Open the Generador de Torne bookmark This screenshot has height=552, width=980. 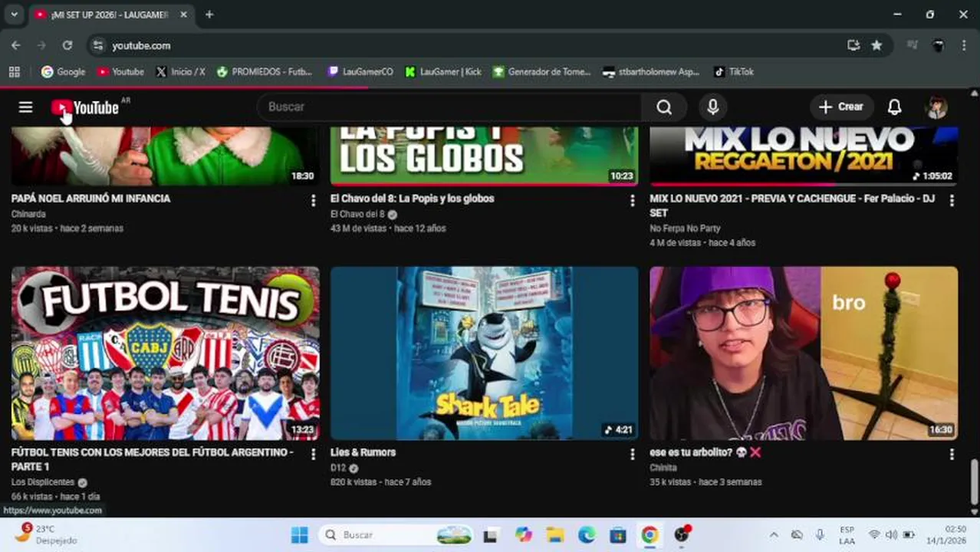542,72
